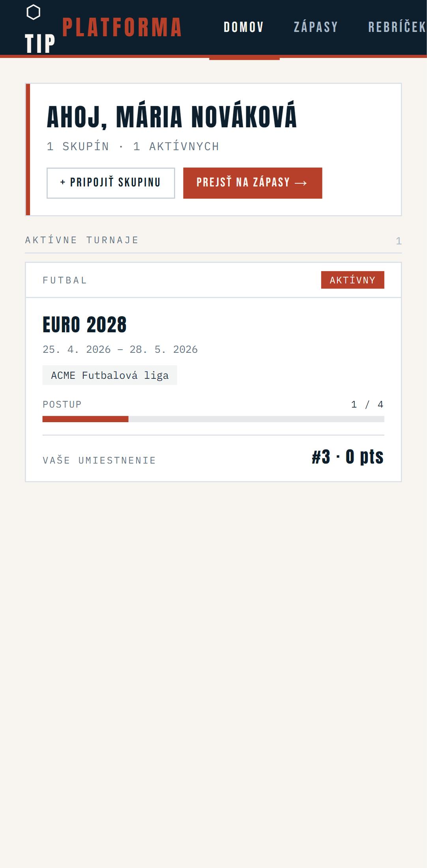Screen dimensions: 427x868
Task: Click the skupín and aktívnych summary line
Action: pos(133,147)
